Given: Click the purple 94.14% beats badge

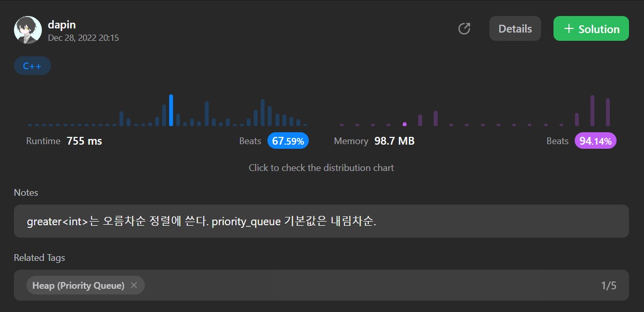Looking at the screenshot, I should (595, 141).
